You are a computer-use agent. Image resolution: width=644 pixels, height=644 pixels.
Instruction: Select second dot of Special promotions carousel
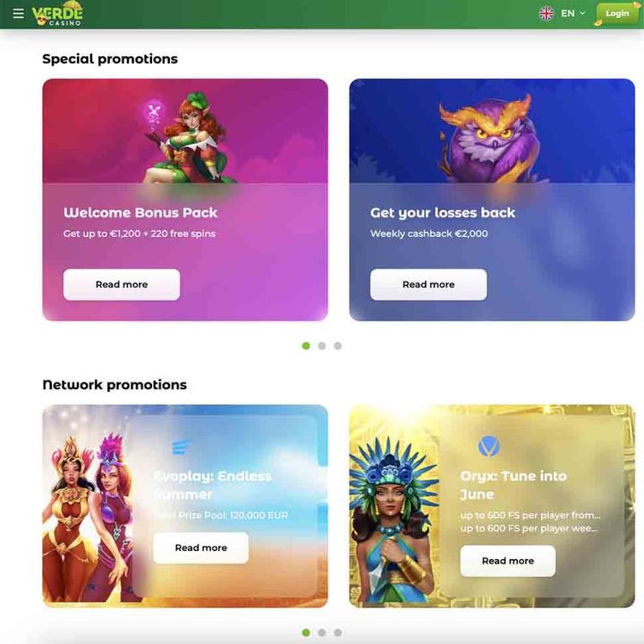[322, 346]
